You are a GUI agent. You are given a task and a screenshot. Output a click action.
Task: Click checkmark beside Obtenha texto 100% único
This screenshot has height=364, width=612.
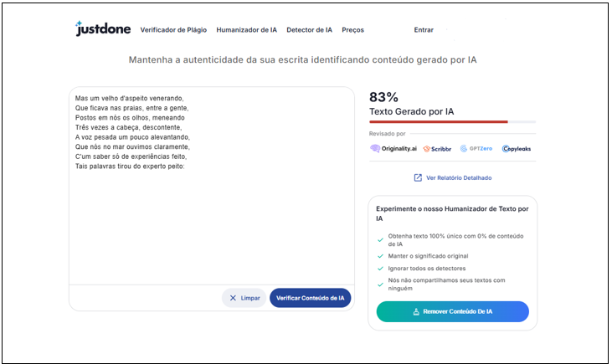click(x=380, y=240)
